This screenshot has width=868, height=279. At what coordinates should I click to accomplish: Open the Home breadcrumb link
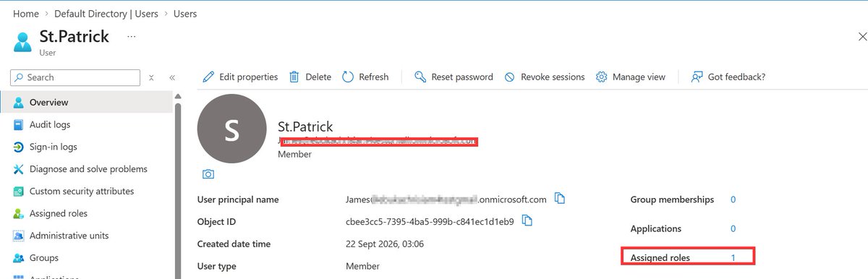[26, 14]
